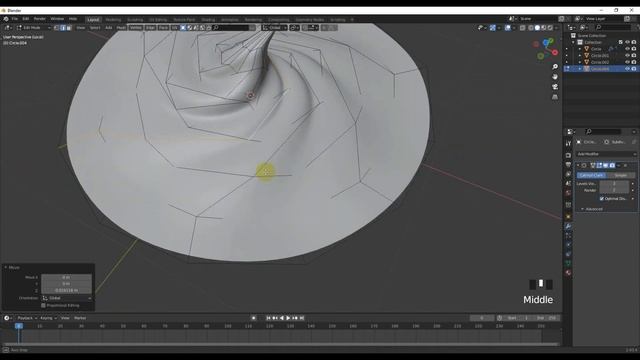Click the zoom viewport magnifier icon

click(x=555, y=67)
